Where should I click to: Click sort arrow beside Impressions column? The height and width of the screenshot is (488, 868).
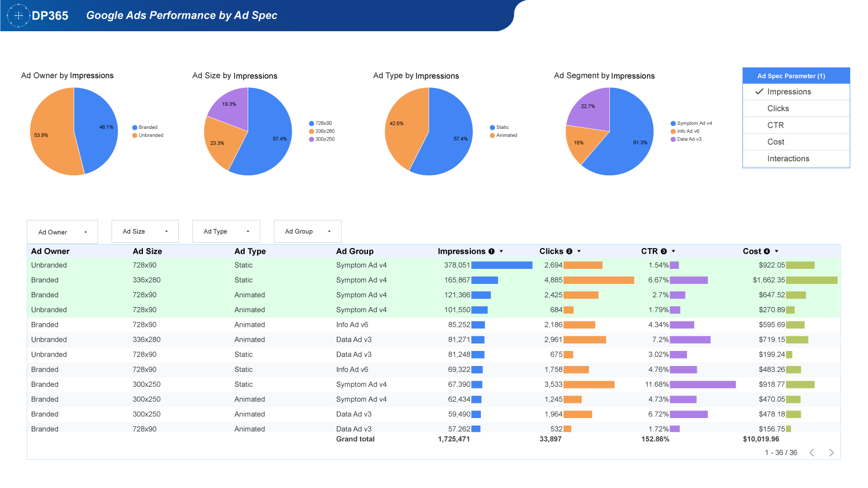[501, 252]
